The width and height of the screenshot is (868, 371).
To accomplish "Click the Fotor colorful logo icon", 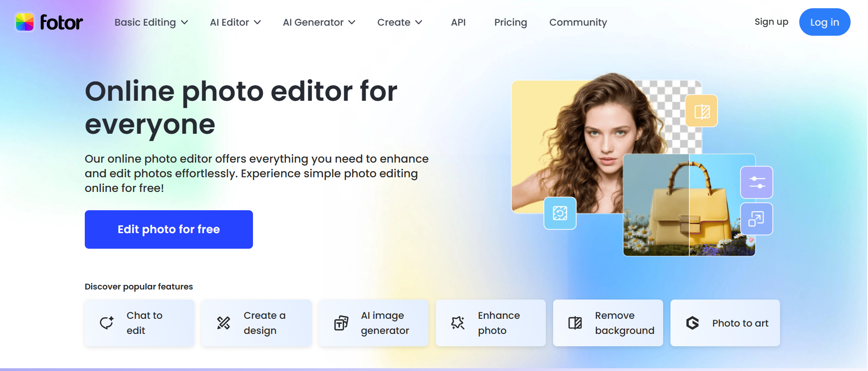I will (x=25, y=22).
